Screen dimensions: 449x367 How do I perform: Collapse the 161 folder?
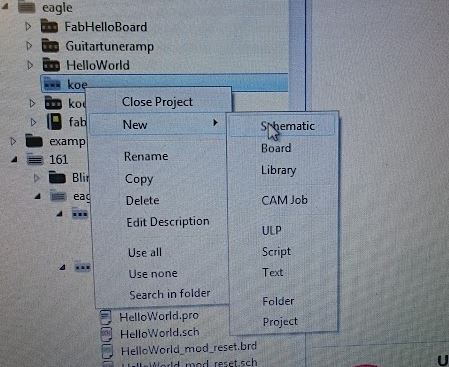coord(14,160)
